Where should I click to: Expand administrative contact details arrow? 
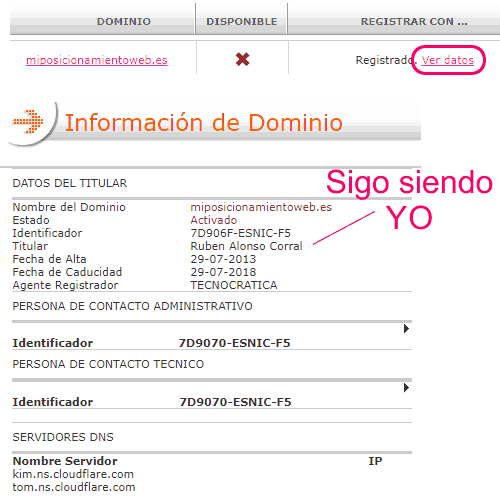[x=406, y=329]
